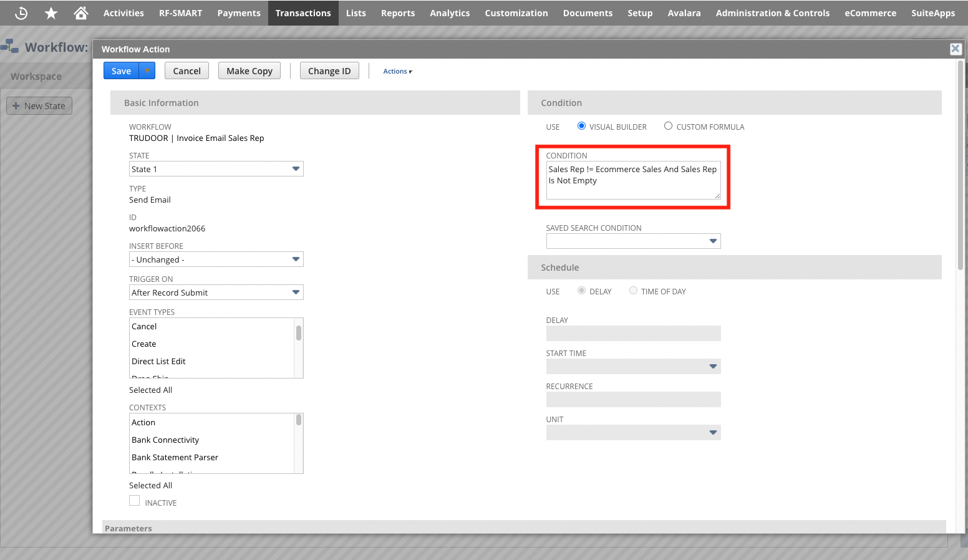Expand the Trigger On dropdown
The image size is (968, 560).
pyautogui.click(x=295, y=292)
